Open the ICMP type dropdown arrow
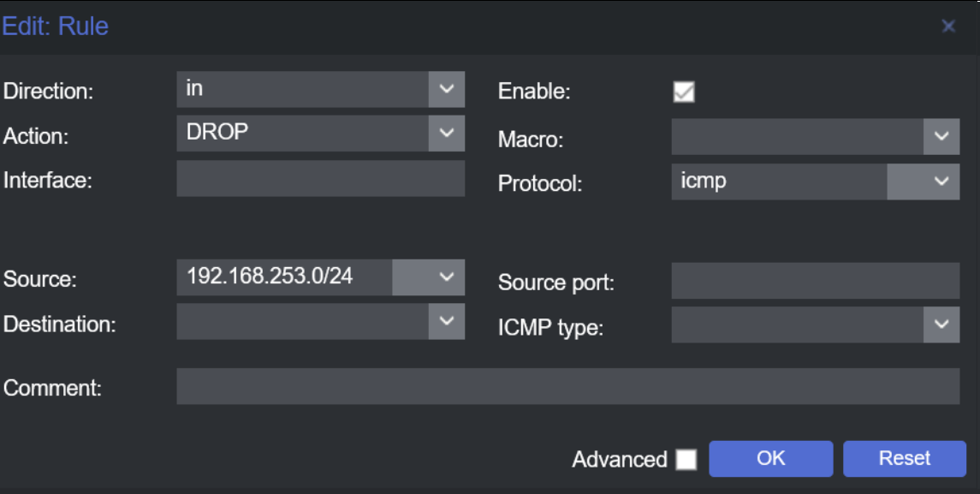Viewport: 980px width, 494px height. coord(941,325)
